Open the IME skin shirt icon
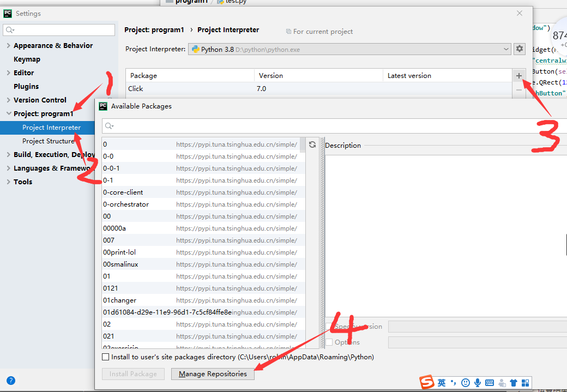This screenshot has height=392, width=567. click(514, 383)
